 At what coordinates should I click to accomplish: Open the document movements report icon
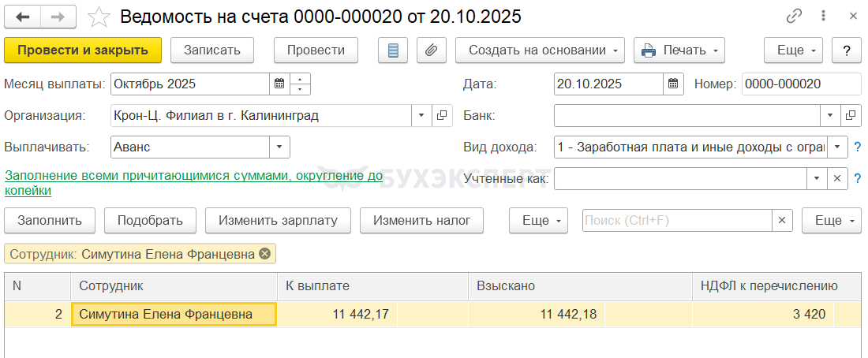394,50
